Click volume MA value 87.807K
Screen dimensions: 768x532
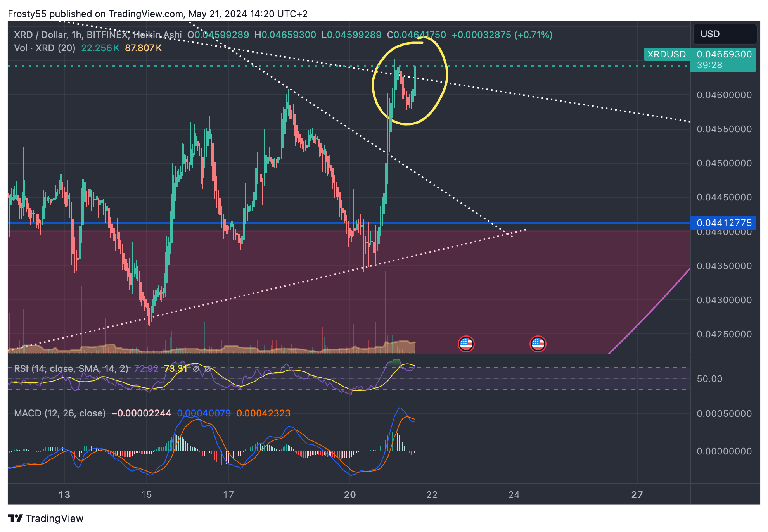144,48
